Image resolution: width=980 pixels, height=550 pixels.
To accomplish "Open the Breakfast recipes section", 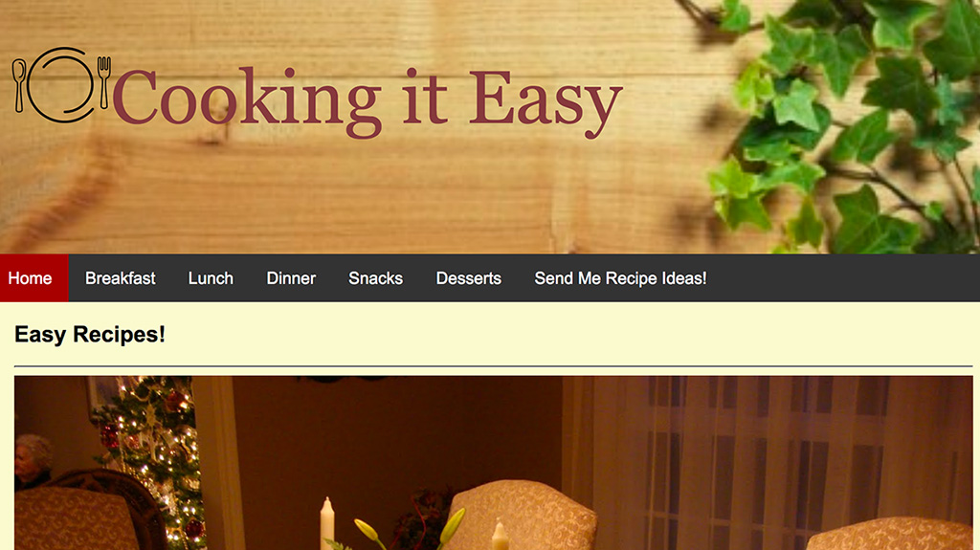I will 120,278.
